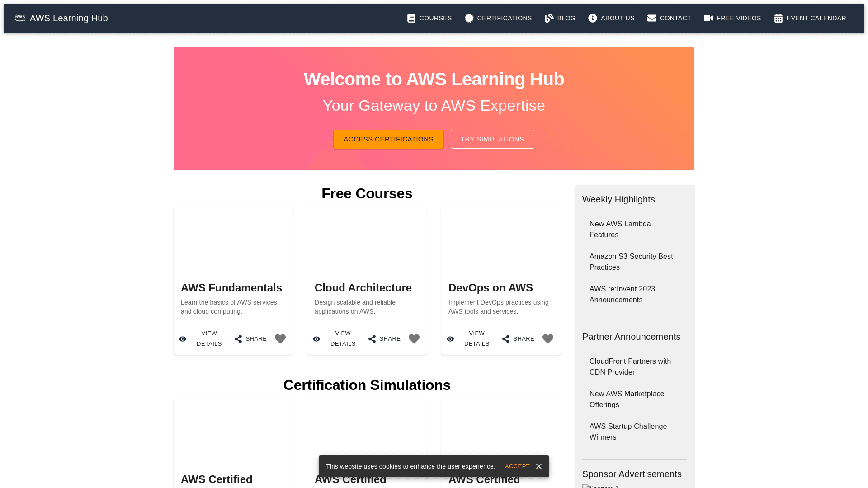The height and width of the screenshot is (488, 868).
Task: Dismiss the cookie notice with X
Action: 539,466
